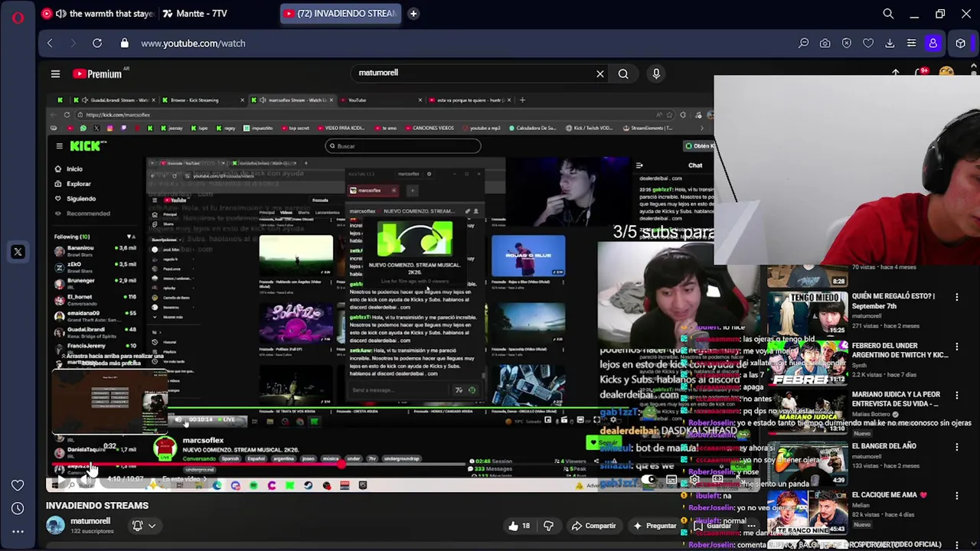Viewport: 980px width, 551px height.
Task: View site security lock info
Action: [x=125, y=44]
